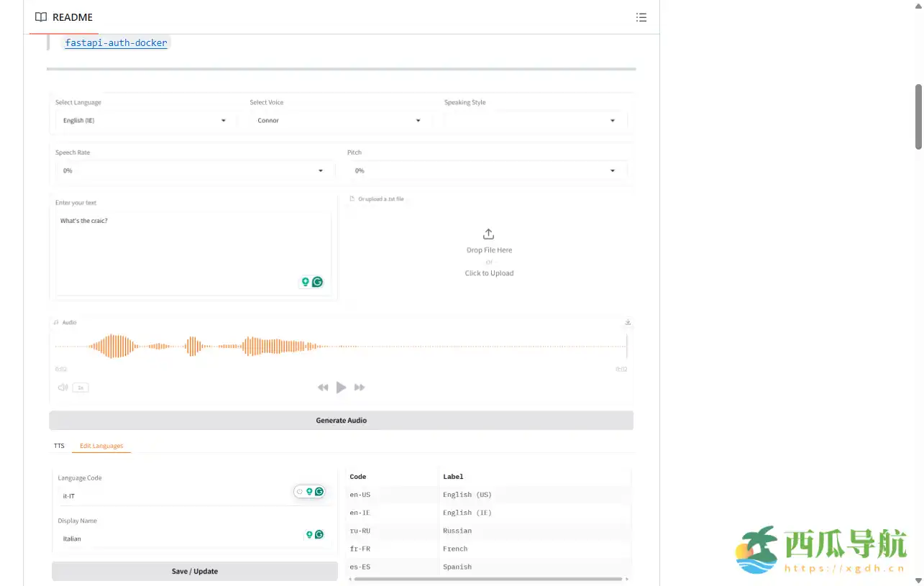Download the audio using the download icon

click(x=628, y=322)
